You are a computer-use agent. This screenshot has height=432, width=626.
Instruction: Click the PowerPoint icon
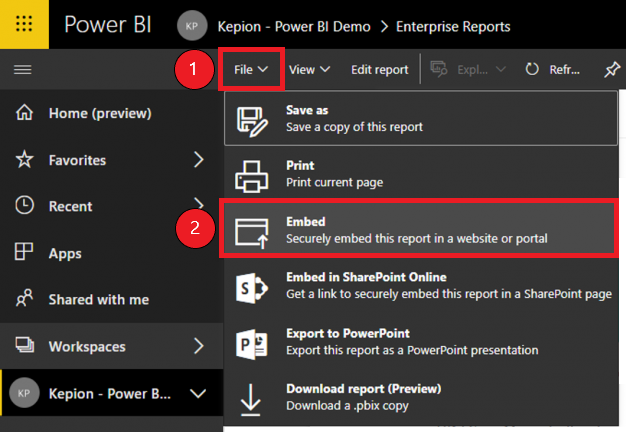pyautogui.click(x=252, y=344)
